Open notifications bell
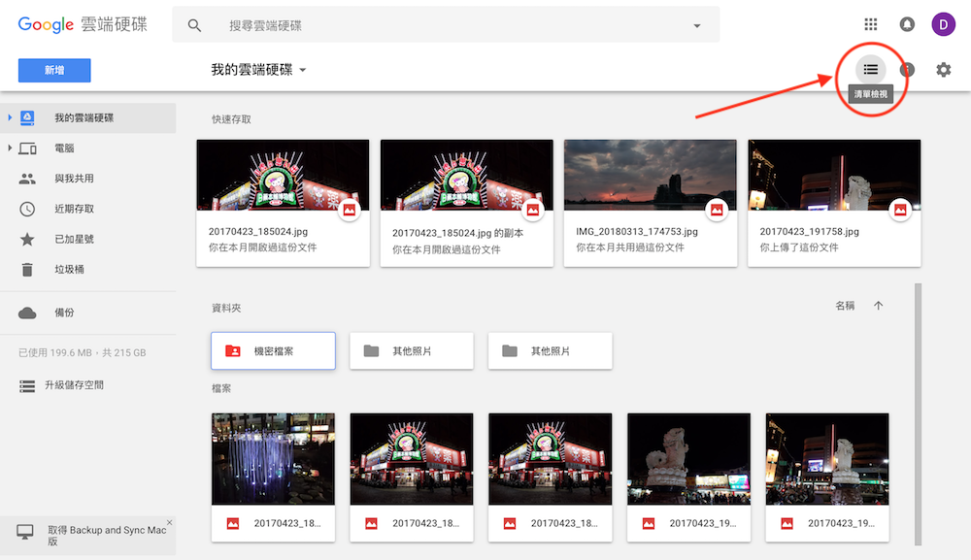 907,23
